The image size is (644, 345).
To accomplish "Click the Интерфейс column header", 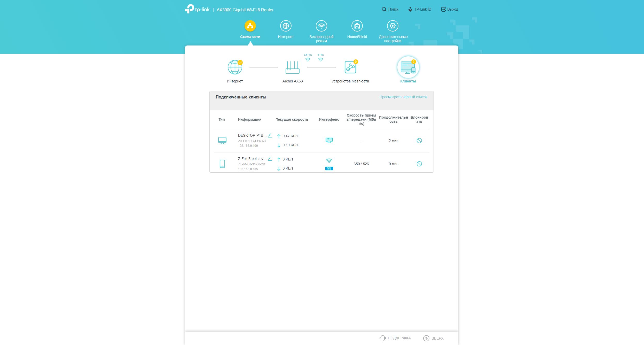I will (x=329, y=119).
